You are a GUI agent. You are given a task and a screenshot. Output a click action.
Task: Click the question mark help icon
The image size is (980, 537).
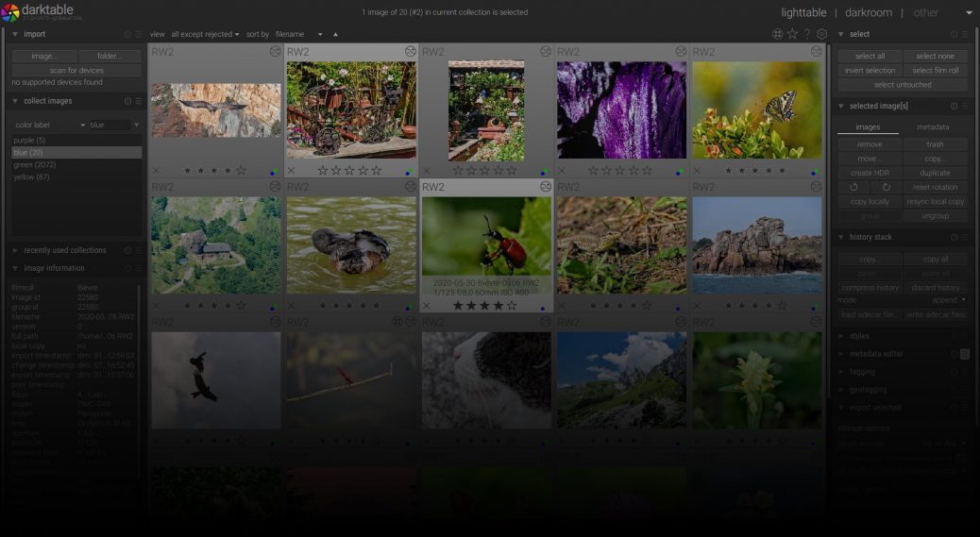click(807, 34)
